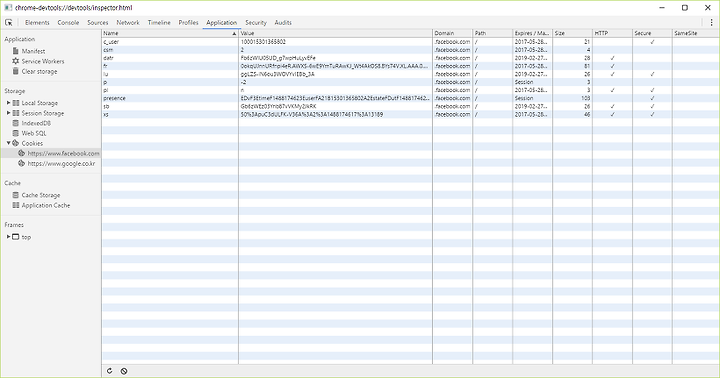Sort by Name column header
This screenshot has height=378, width=720.
(169, 33)
